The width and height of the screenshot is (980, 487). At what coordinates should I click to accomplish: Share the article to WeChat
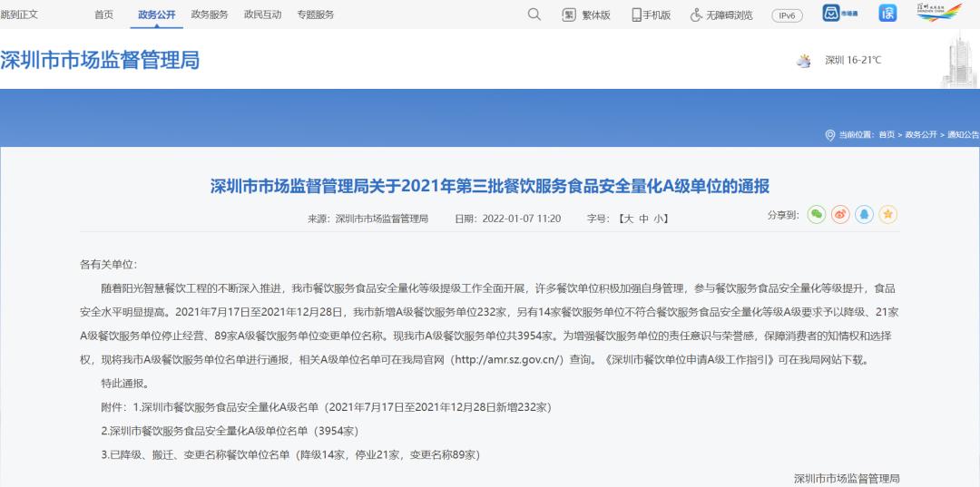[x=817, y=215]
